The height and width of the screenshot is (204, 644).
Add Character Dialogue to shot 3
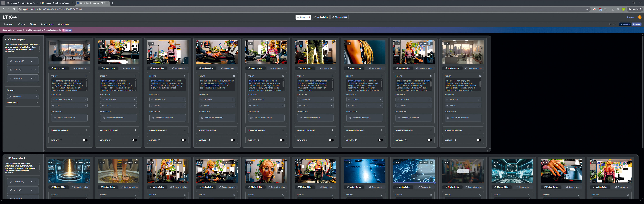[185, 130]
